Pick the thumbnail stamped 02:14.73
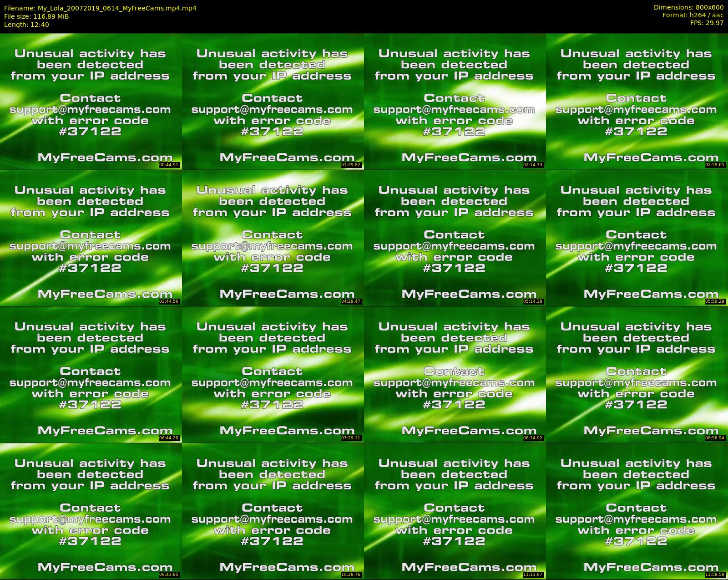 coord(455,101)
